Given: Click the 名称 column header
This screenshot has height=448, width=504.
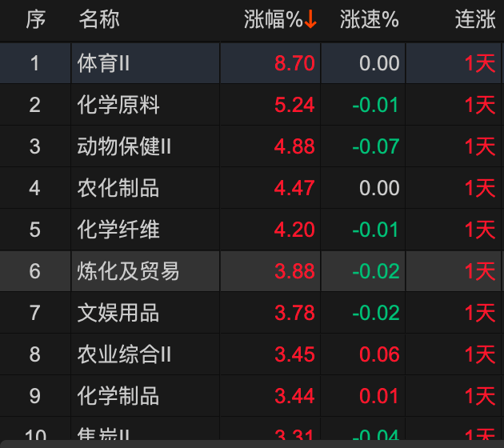Looking at the screenshot, I should (99, 21).
